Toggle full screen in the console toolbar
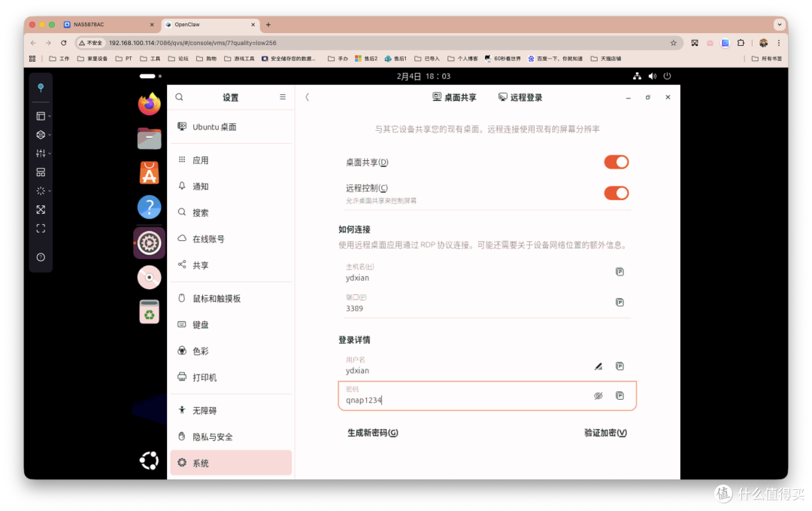 [41, 228]
